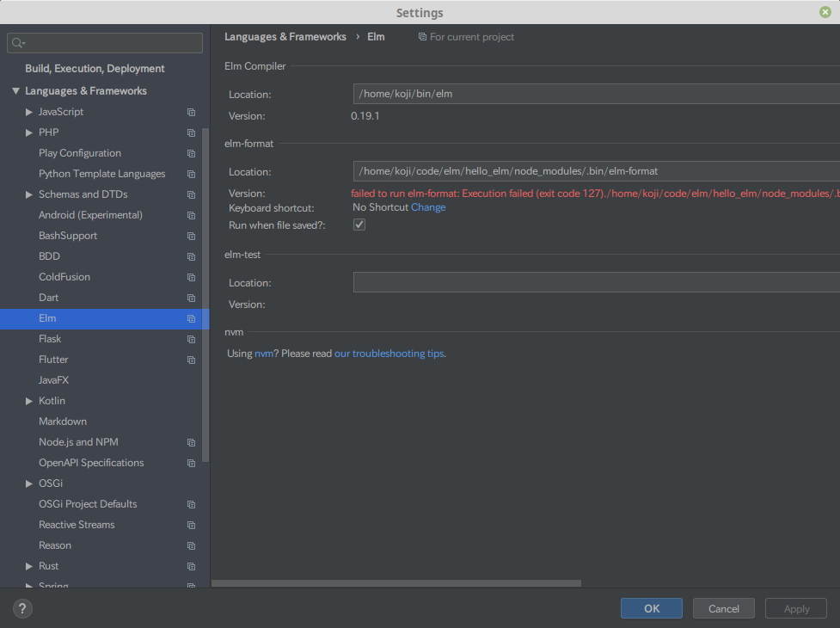Click Languages & Frameworks breadcrumb
The width and height of the screenshot is (840, 628).
[x=285, y=36]
